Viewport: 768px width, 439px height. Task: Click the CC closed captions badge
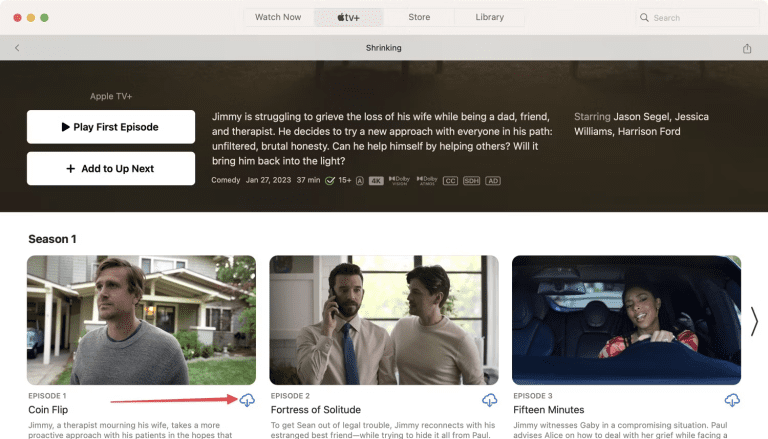click(448, 181)
